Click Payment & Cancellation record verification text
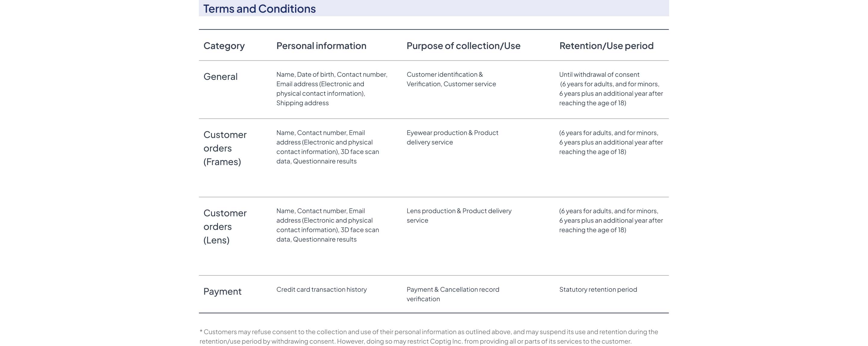This screenshot has width=868, height=346. (x=452, y=294)
